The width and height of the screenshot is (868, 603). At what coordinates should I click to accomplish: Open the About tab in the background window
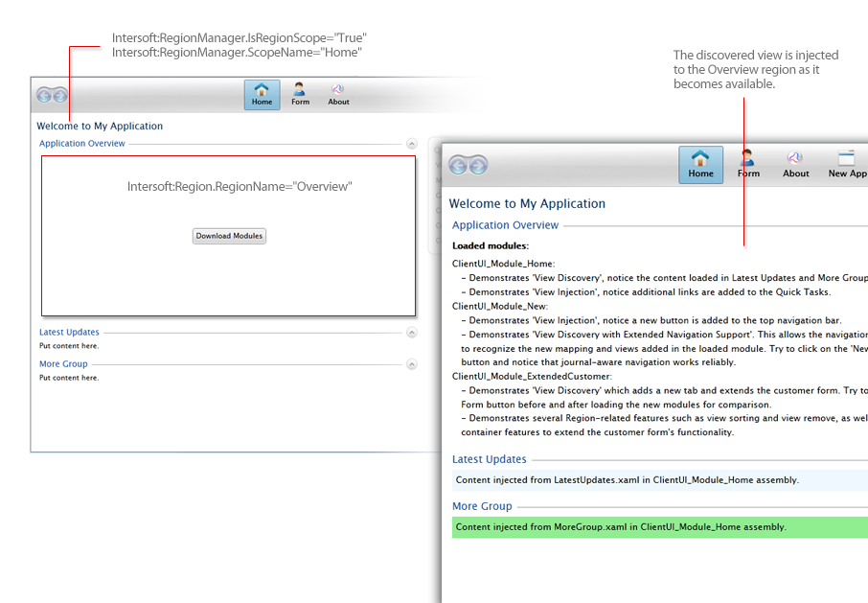(x=338, y=95)
